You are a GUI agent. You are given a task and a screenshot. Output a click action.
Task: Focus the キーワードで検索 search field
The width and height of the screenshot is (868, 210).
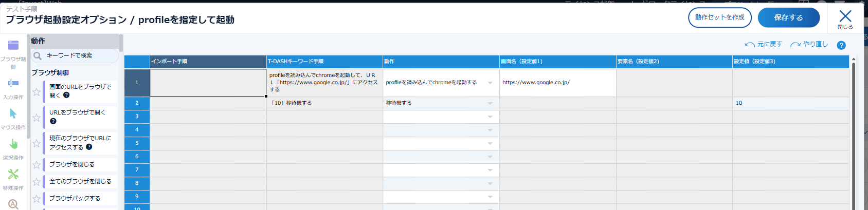click(75, 55)
